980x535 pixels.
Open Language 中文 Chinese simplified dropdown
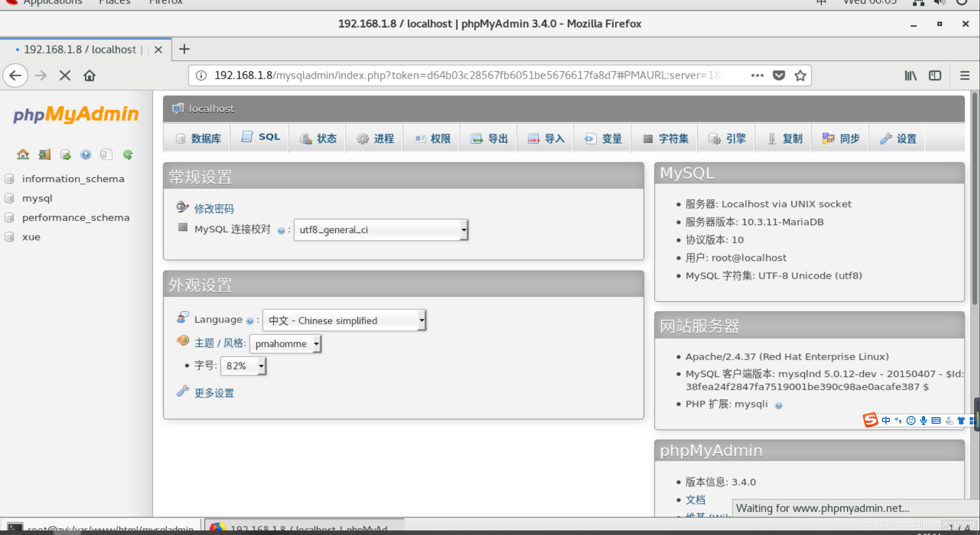(x=344, y=320)
